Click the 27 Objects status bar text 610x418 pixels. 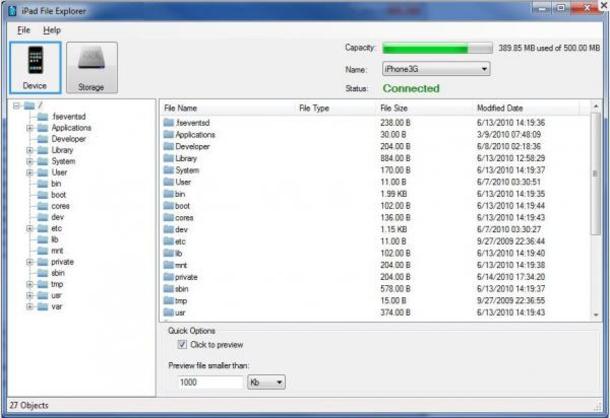[29, 406]
